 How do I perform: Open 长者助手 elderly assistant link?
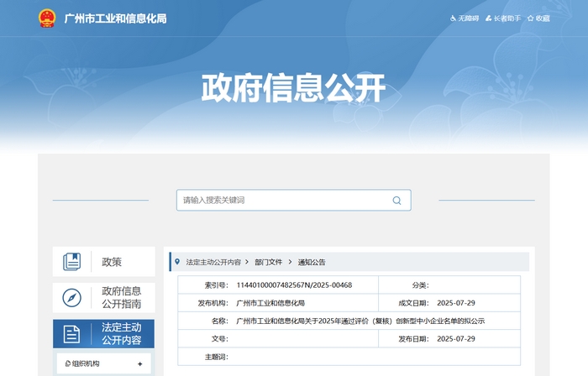503,18
